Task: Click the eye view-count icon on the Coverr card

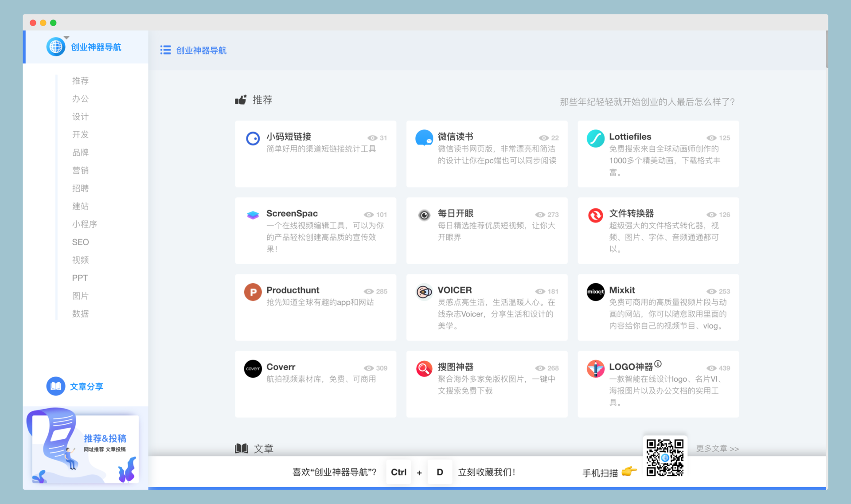Action: 368,368
